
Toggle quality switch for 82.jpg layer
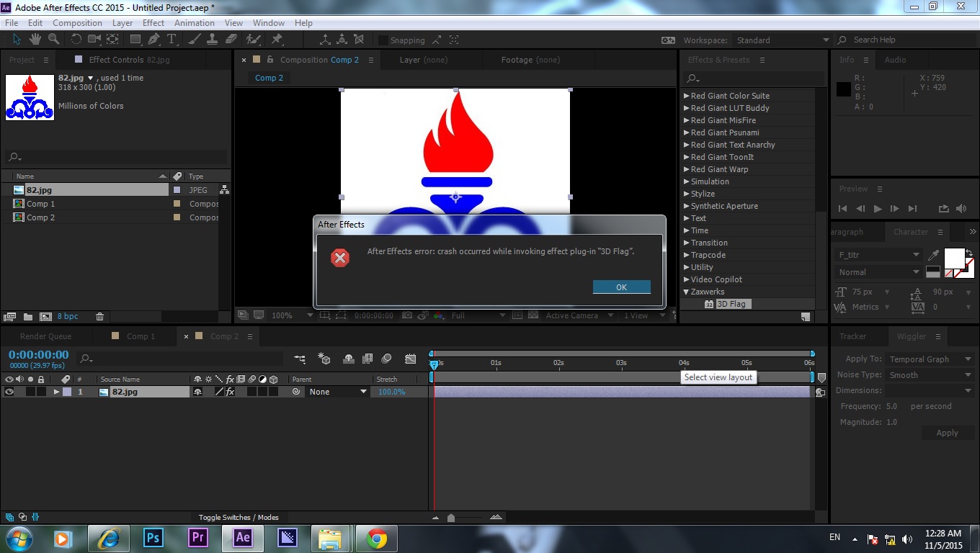click(x=220, y=392)
